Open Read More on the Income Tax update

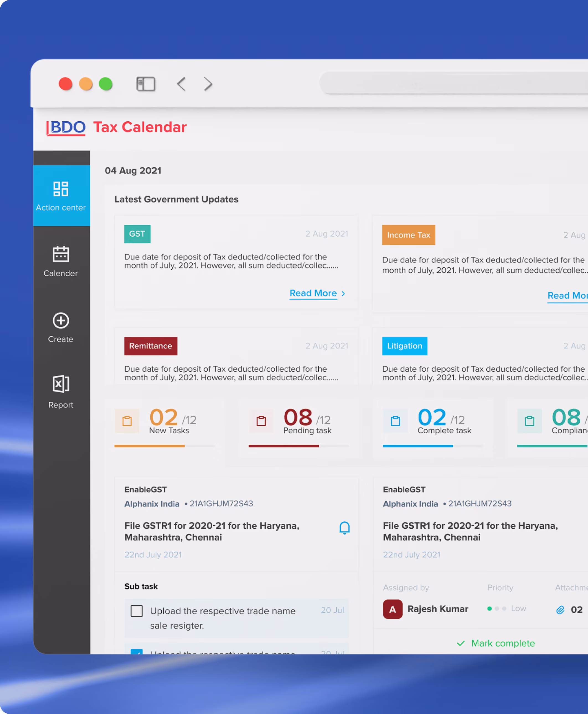(568, 296)
